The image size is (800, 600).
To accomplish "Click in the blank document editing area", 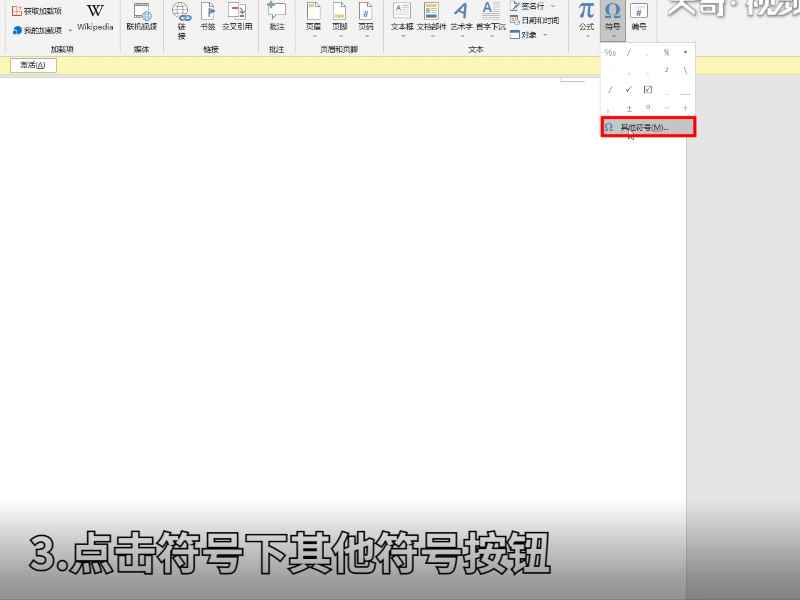I will tap(300, 300).
